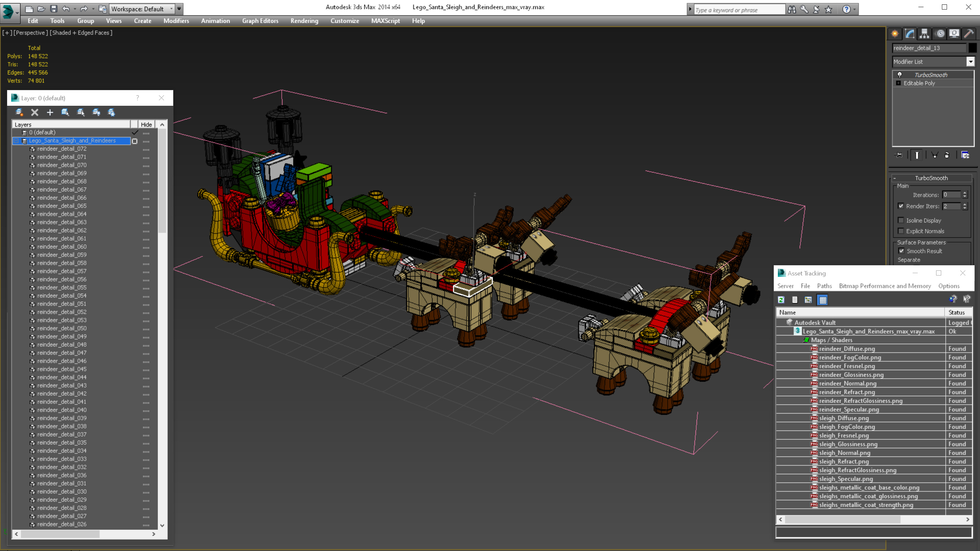Open Undo history dropdown arrow

(x=75, y=9)
